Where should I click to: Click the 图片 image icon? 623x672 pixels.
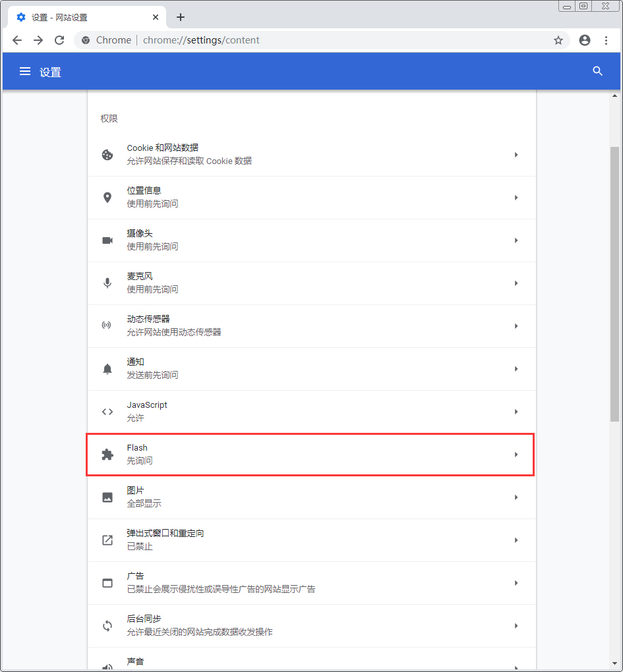(x=107, y=497)
